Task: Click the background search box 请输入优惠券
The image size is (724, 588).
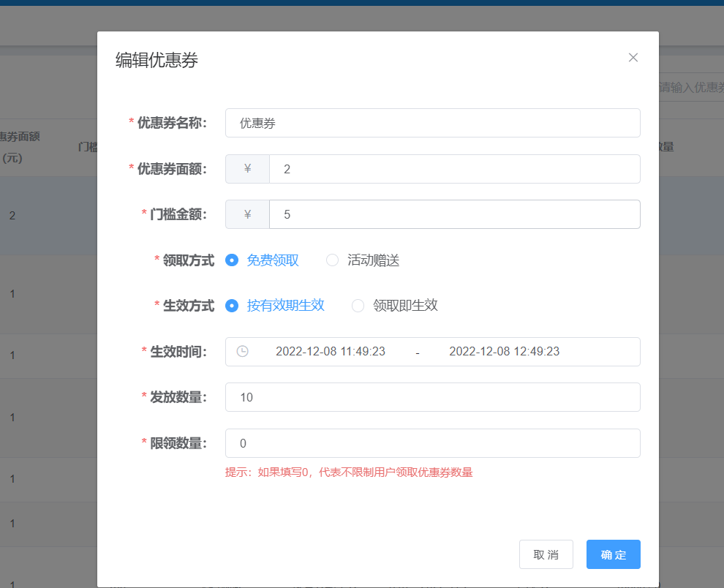Action: [x=691, y=87]
